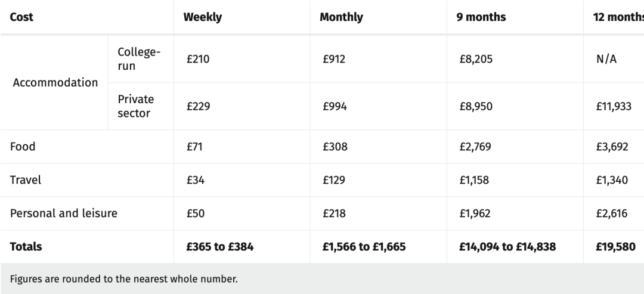Click the £994 monthly private sector cell

click(335, 106)
